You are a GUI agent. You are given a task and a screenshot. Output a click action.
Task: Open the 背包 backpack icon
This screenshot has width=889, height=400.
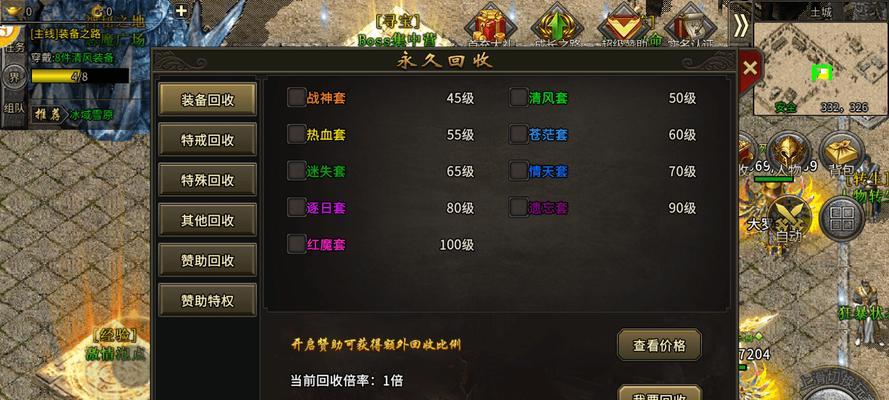click(x=841, y=153)
